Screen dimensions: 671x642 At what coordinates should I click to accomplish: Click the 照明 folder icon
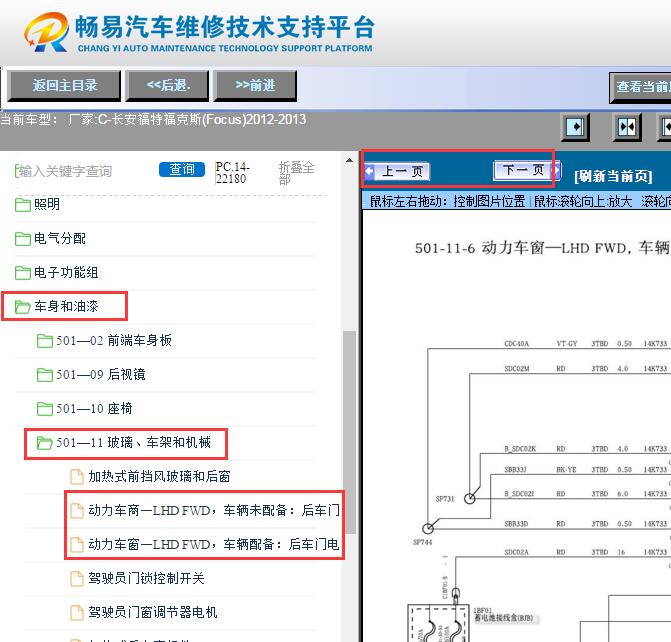pyautogui.click(x=23, y=205)
